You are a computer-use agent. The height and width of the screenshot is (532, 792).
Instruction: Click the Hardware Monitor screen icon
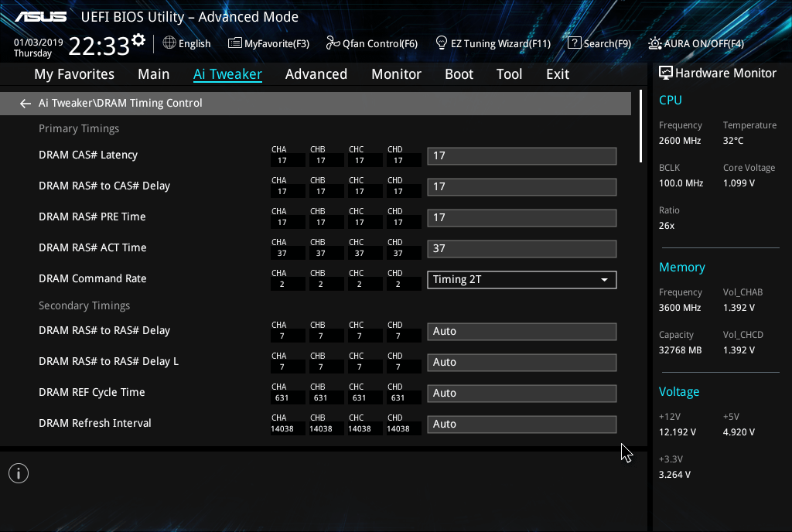666,73
